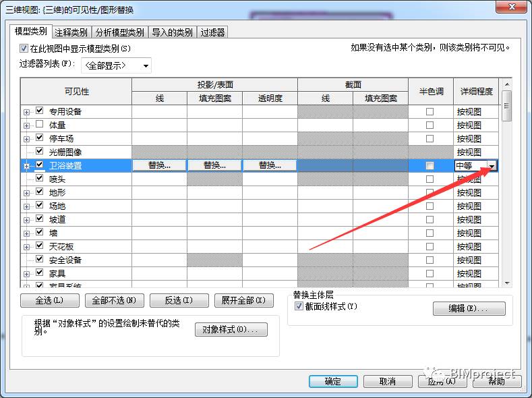Toggle halftone checkbox for 体量
The image size is (532, 398).
tap(430, 125)
